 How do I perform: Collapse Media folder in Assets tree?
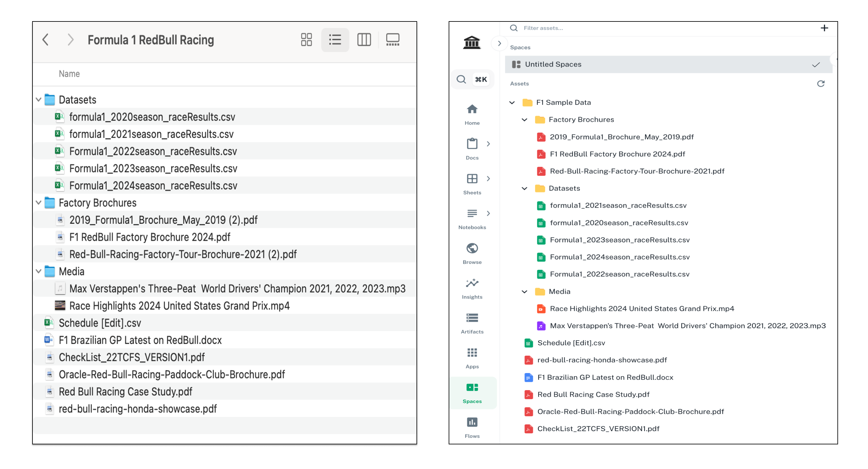tap(524, 292)
